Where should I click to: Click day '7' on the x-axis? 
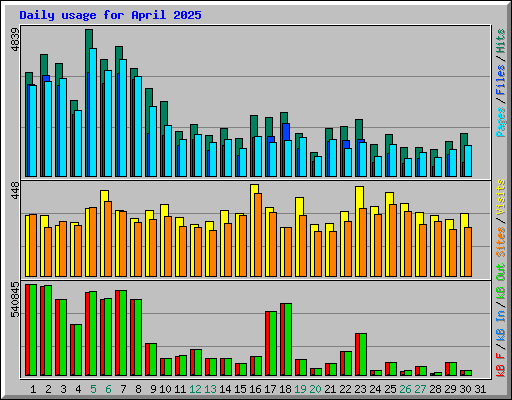click(x=123, y=389)
